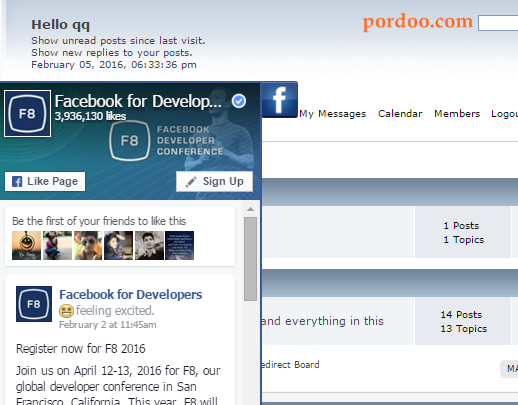Open the Facebook for Develop... page title
The image size is (518, 405).
click(x=138, y=101)
